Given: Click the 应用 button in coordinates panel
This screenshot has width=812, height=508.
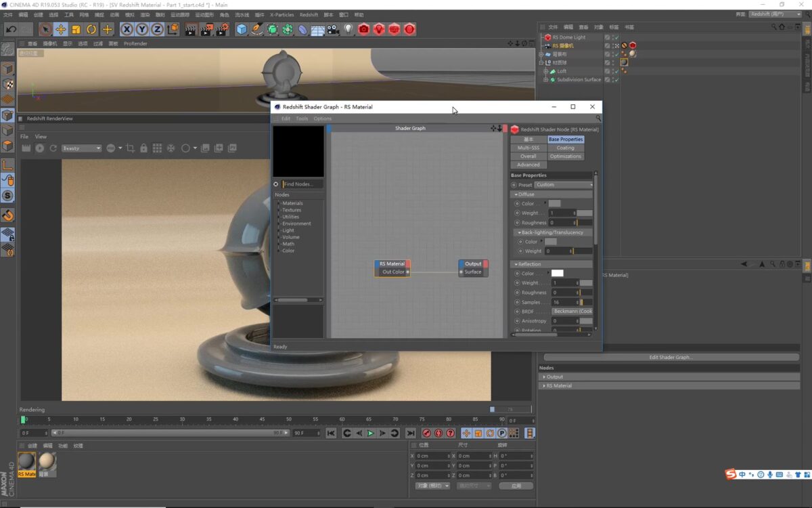Looking at the screenshot, I should click(x=516, y=486).
